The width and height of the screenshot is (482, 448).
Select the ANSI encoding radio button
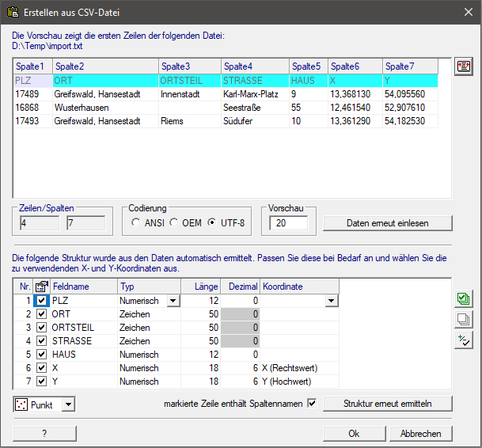click(135, 222)
